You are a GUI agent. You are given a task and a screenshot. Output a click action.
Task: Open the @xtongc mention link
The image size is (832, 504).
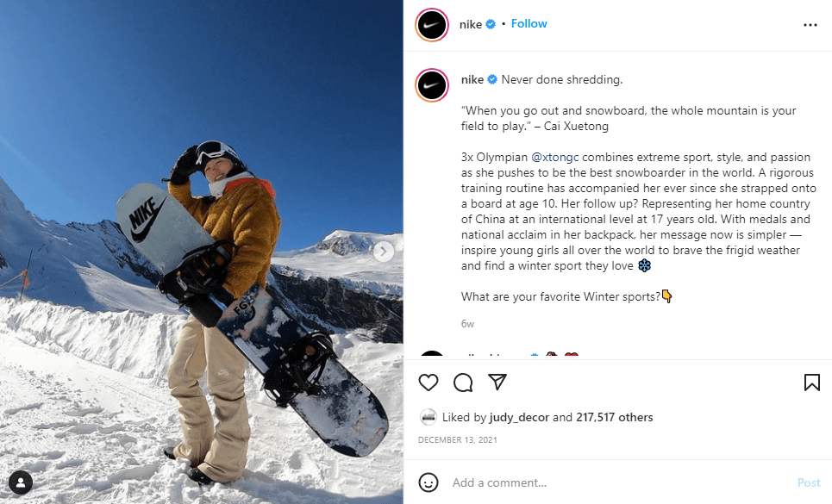[554, 158]
